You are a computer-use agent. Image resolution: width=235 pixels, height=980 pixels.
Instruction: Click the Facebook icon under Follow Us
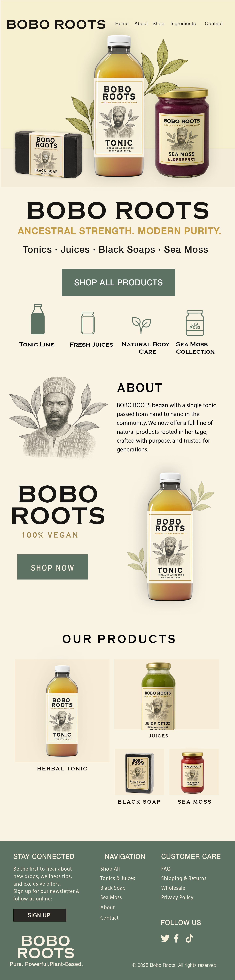click(176, 938)
